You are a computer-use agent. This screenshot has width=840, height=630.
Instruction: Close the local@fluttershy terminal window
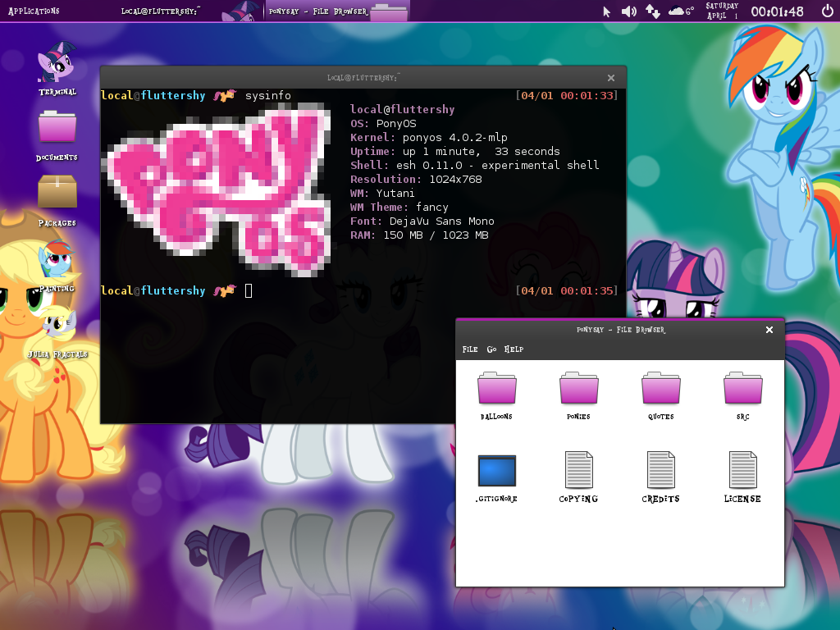coord(610,78)
